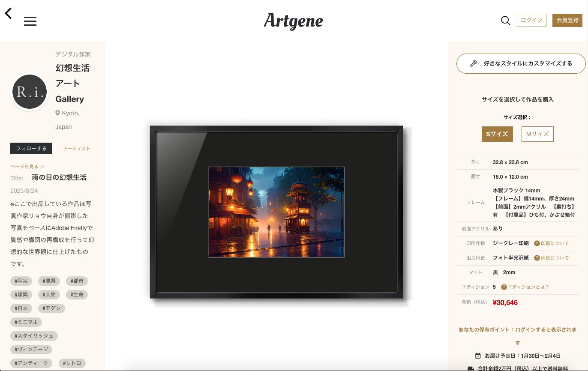Select the Mサイズ option
The height and width of the screenshot is (371, 588).
coord(537,134)
